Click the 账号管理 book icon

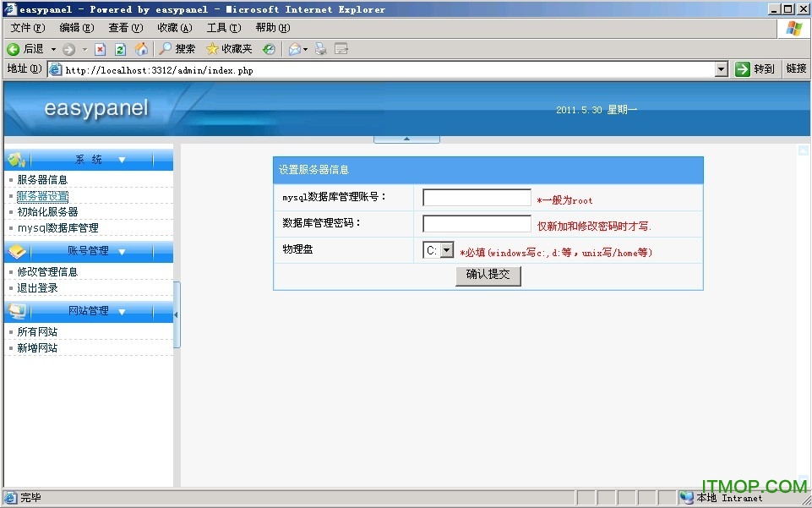tap(17, 251)
